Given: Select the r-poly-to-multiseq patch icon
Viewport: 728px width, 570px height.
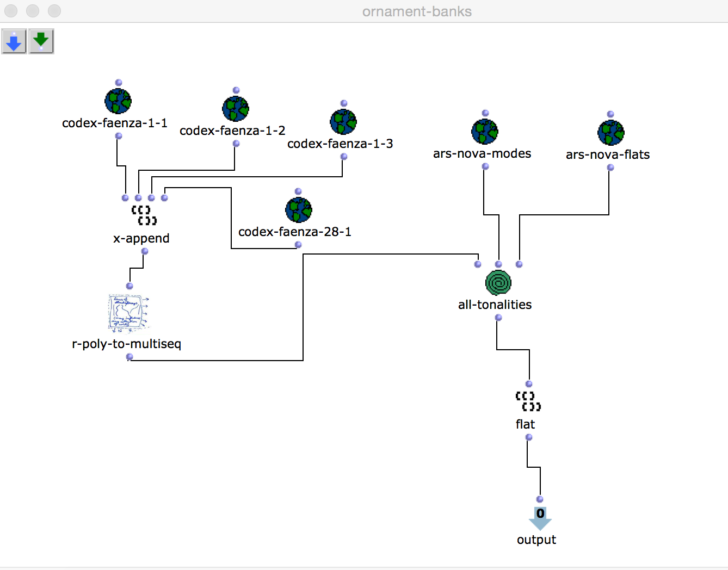Looking at the screenshot, I should tap(128, 313).
